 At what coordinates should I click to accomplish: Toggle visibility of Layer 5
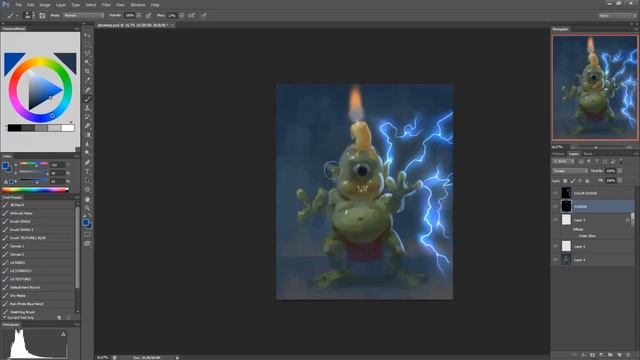point(556,220)
